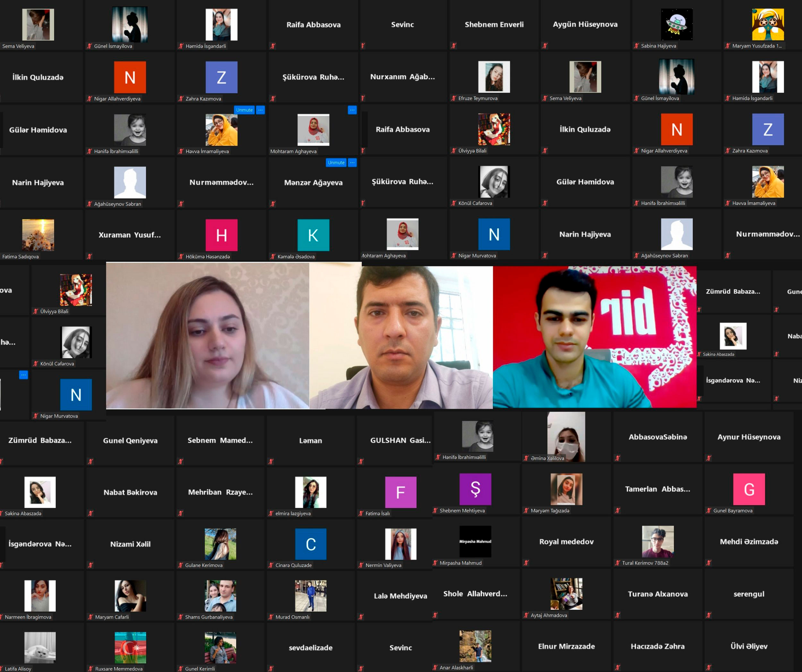This screenshot has width=802, height=672.
Task: Select the Shole Allahverd... participant name
Action: pyautogui.click(x=475, y=593)
